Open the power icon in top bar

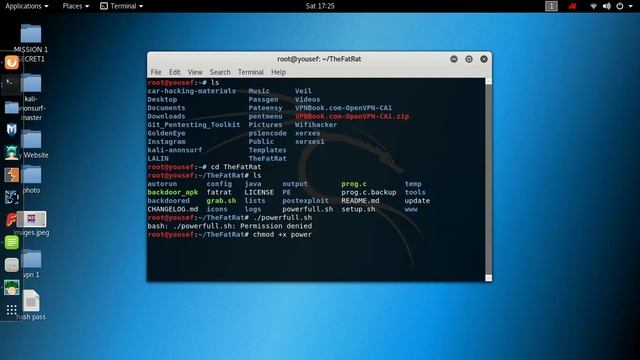(x=620, y=6)
